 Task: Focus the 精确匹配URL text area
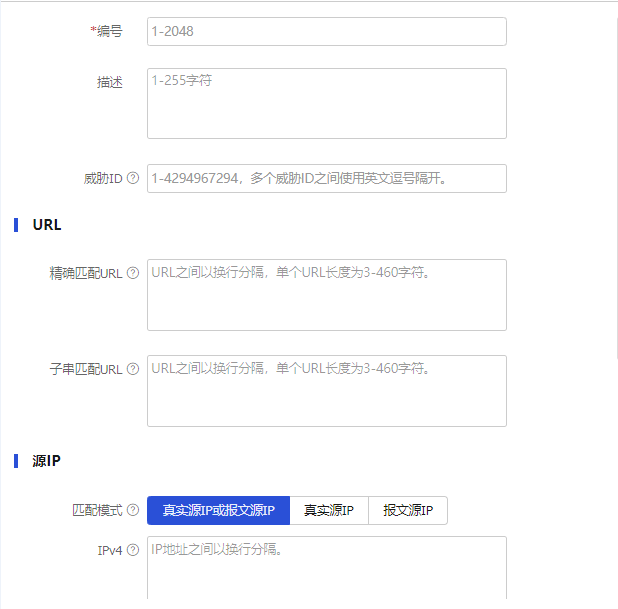coord(326,295)
